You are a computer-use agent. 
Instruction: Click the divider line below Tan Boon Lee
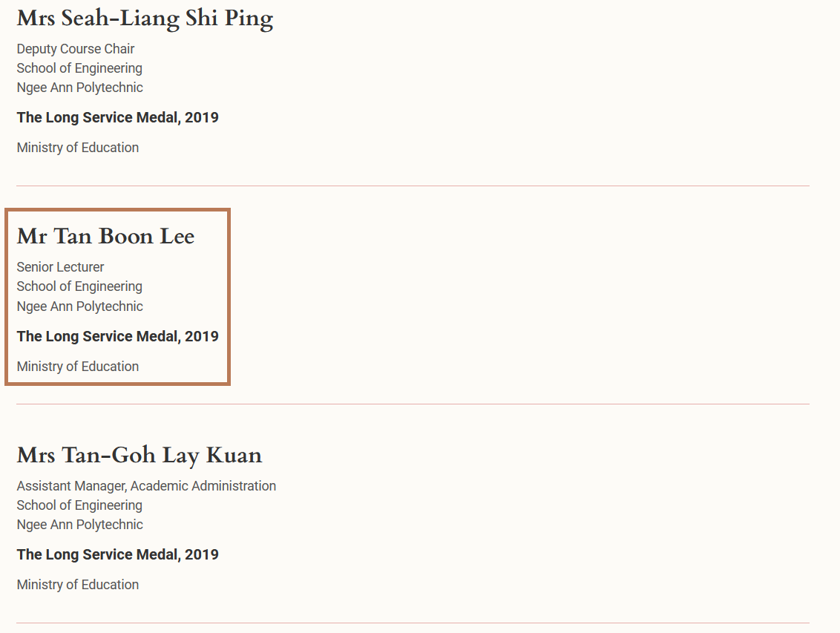pyautogui.click(x=413, y=404)
